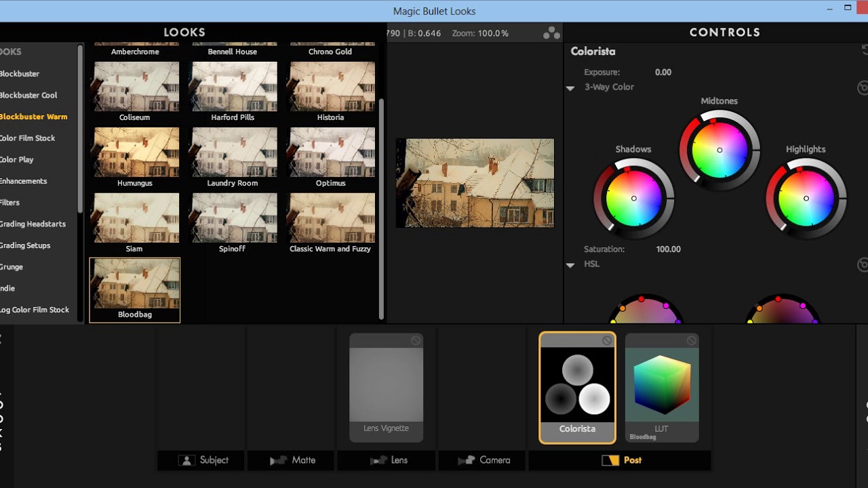Select the Grading Setups category
This screenshot has height=488, width=868.
click(25, 245)
